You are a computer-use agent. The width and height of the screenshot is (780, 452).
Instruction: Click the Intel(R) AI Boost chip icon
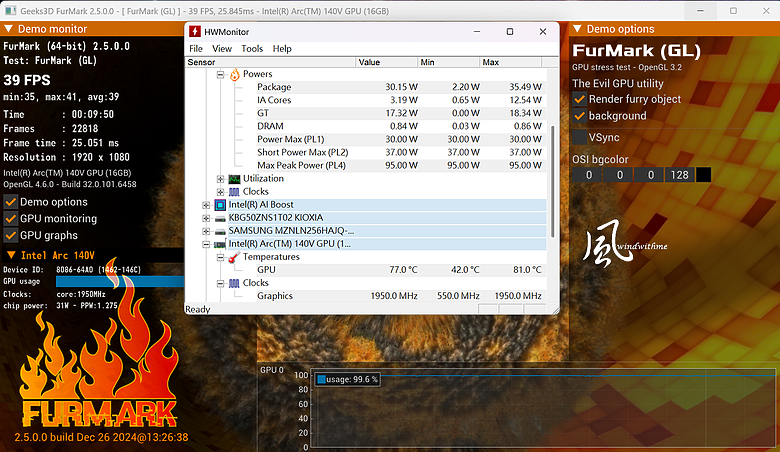click(x=220, y=205)
